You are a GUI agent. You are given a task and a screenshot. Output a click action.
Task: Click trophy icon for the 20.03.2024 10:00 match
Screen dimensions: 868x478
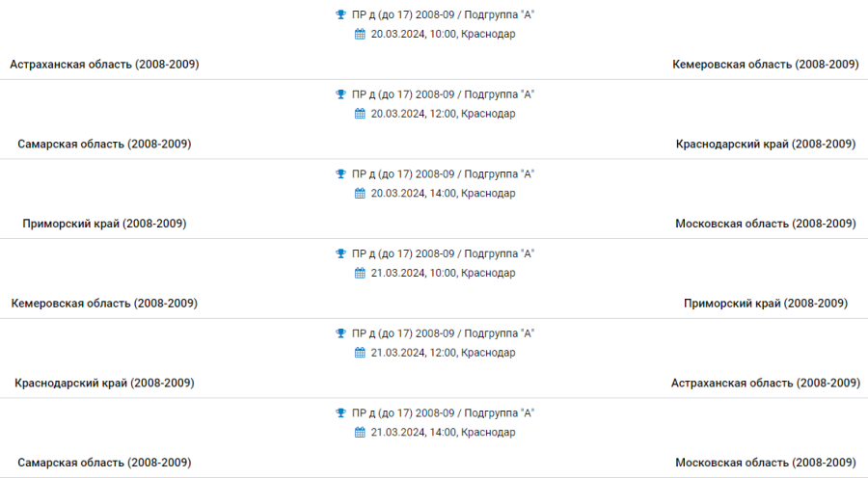[340, 14]
